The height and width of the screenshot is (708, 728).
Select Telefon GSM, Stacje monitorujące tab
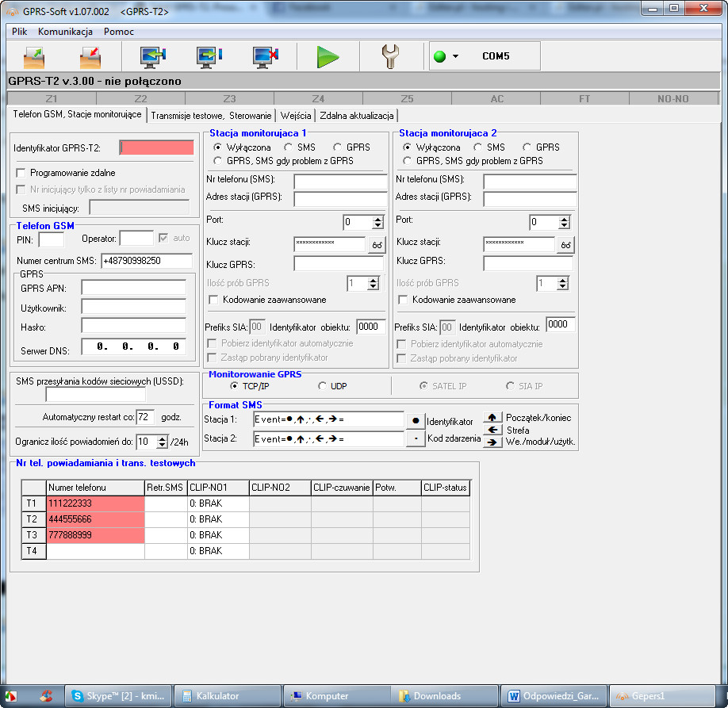tap(77, 114)
